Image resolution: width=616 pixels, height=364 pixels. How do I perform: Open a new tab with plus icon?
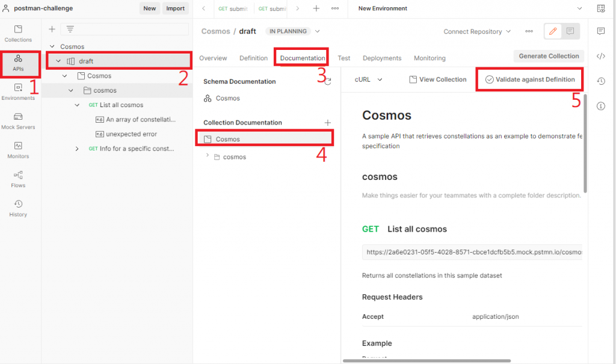(x=316, y=8)
